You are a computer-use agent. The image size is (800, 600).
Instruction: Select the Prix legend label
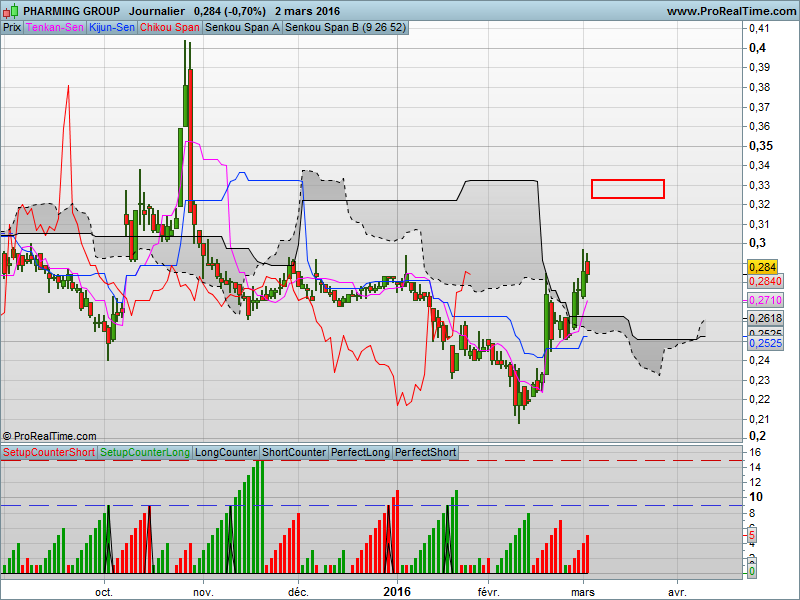pyautogui.click(x=12, y=28)
